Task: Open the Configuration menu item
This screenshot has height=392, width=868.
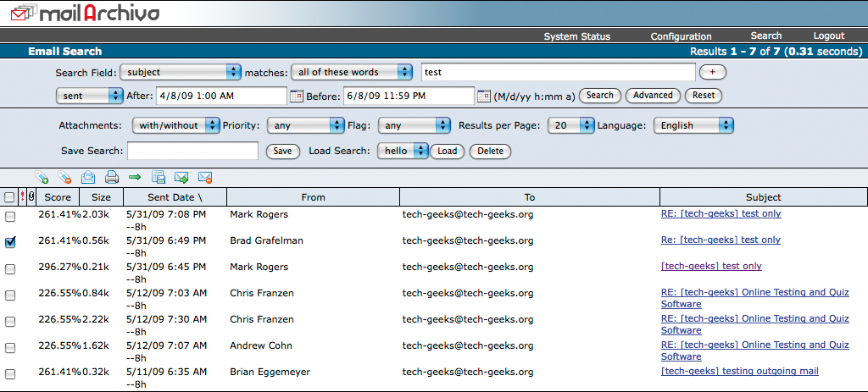Action: tap(681, 36)
